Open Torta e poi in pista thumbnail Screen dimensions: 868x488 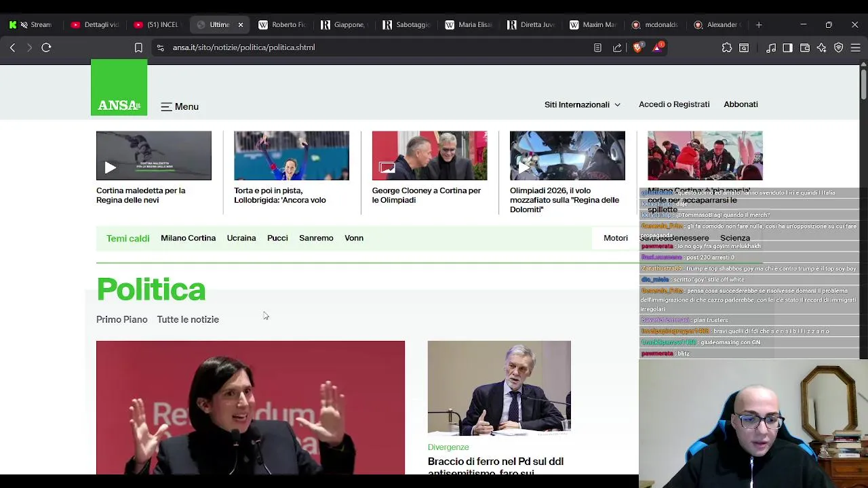click(292, 156)
